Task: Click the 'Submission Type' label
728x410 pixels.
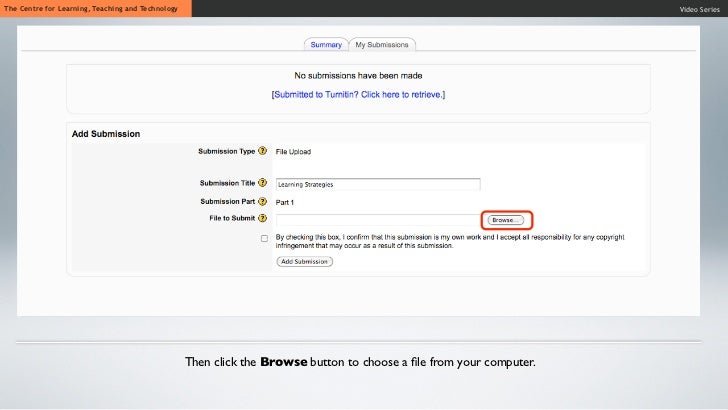Action: (x=227, y=151)
